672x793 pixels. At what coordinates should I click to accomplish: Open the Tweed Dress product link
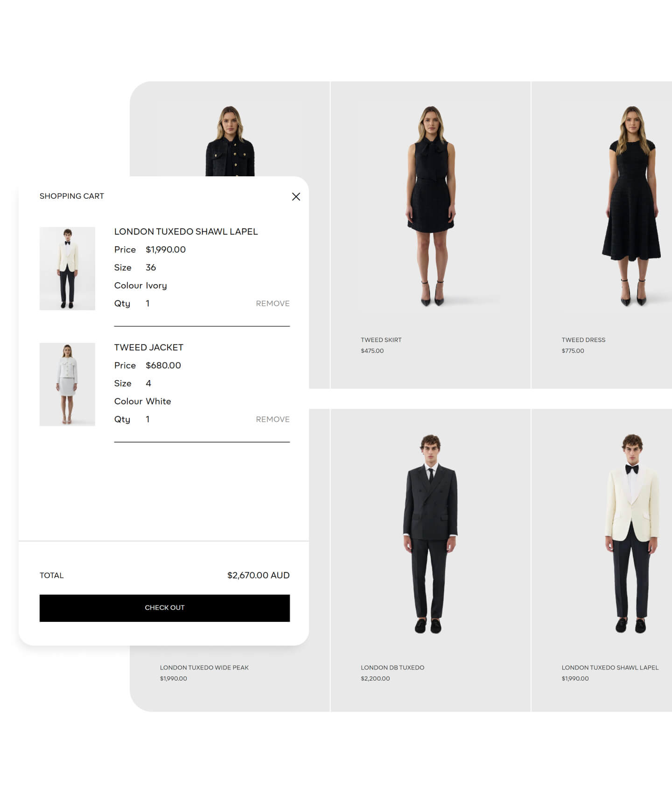point(583,340)
